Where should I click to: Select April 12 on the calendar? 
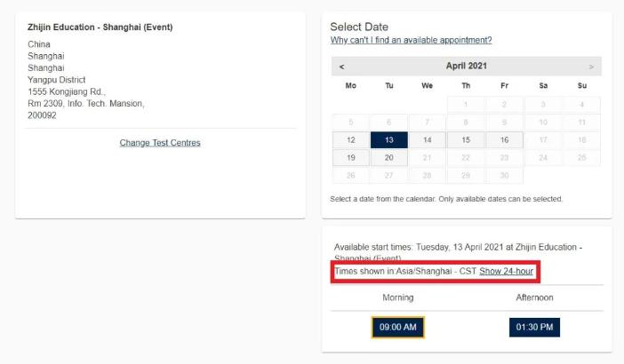(x=351, y=140)
